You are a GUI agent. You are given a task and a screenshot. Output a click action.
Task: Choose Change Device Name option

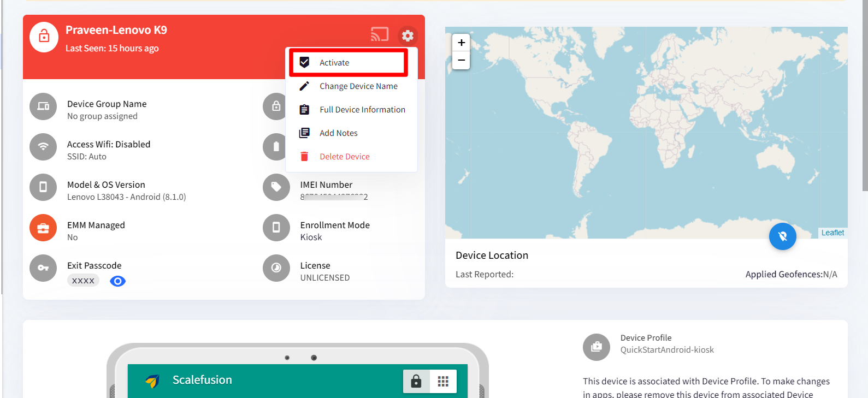click(x=351, y=86)
